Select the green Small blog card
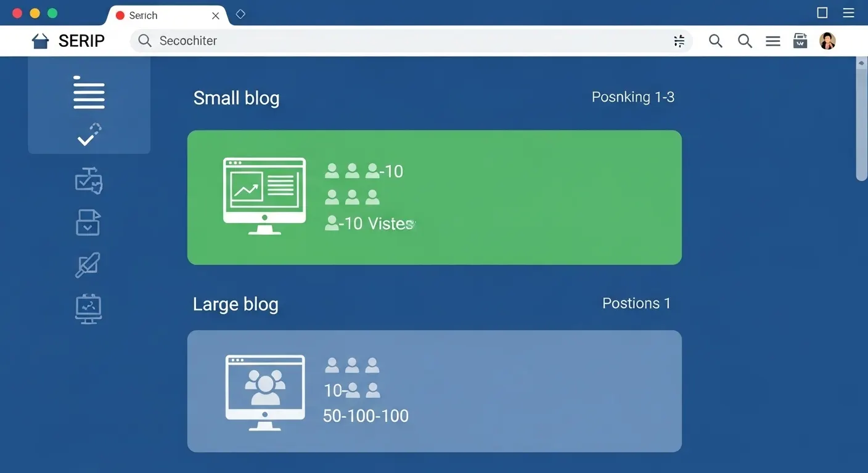Viewport: 868px width, 473px height. pos(434,197)
